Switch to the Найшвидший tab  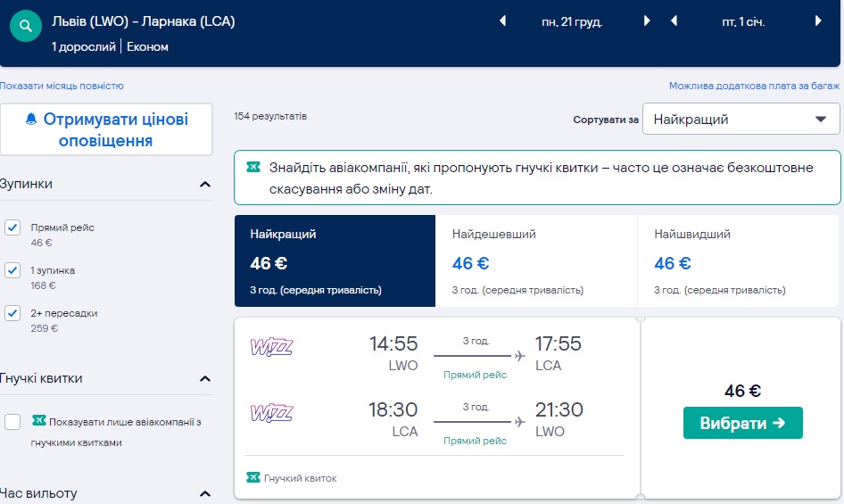[738, 260]
